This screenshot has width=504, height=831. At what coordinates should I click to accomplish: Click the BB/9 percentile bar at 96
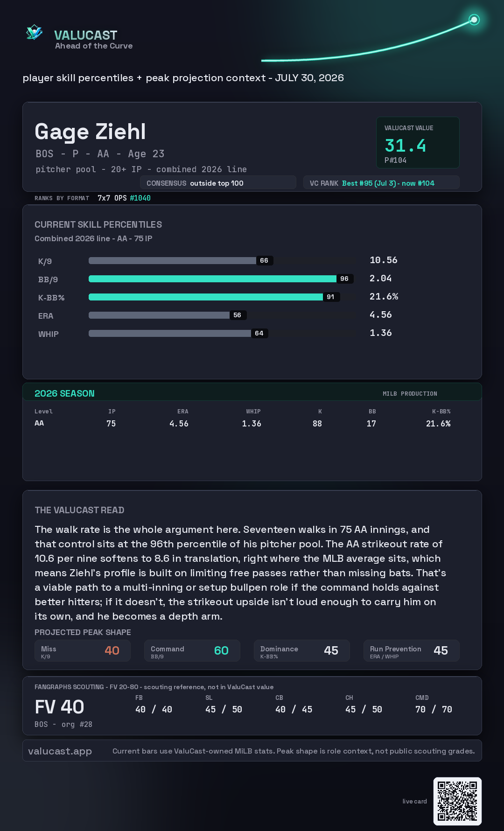click(x=221, y=279)
